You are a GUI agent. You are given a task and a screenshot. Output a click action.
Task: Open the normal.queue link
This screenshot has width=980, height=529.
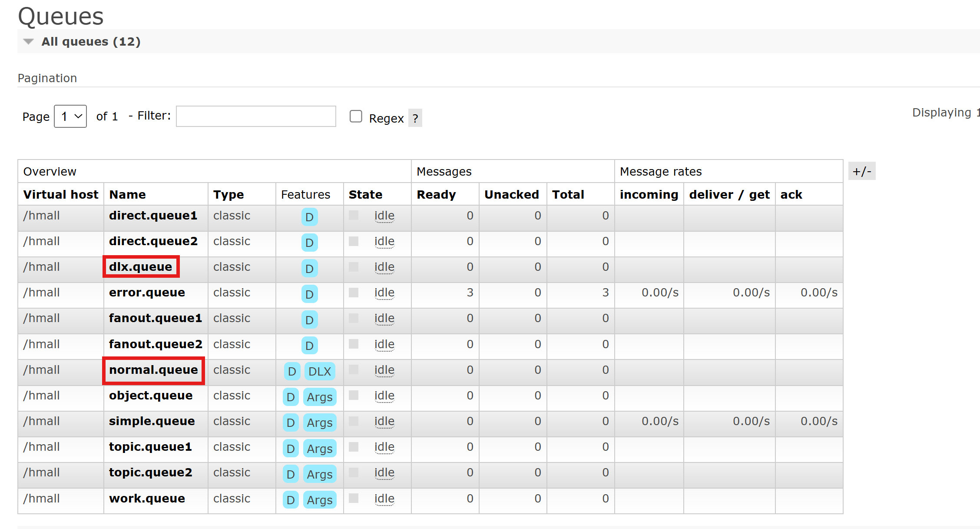tap(153, 370)
